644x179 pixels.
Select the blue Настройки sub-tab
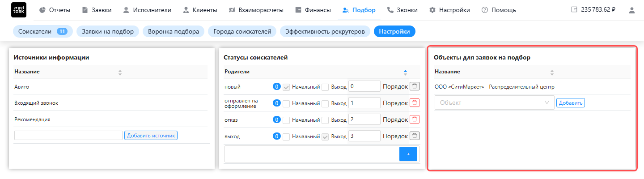coord(394,31)
